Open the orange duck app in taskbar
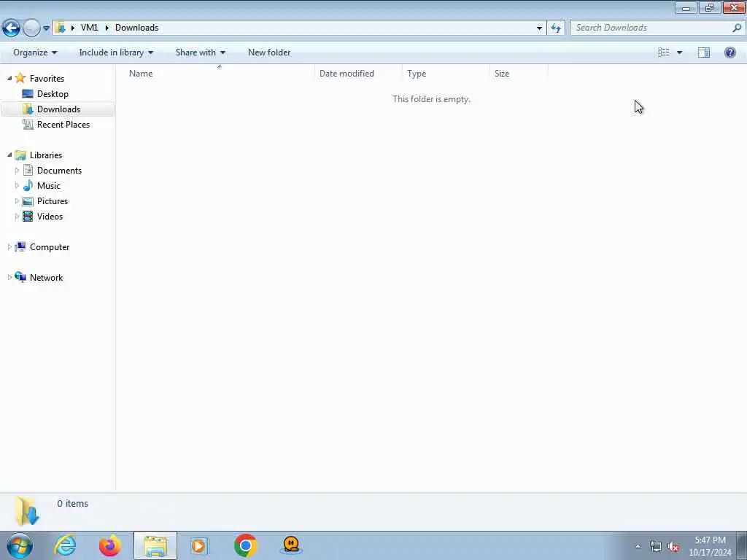The height and width of the screenshot is (560, 747). tap(290, 545)
